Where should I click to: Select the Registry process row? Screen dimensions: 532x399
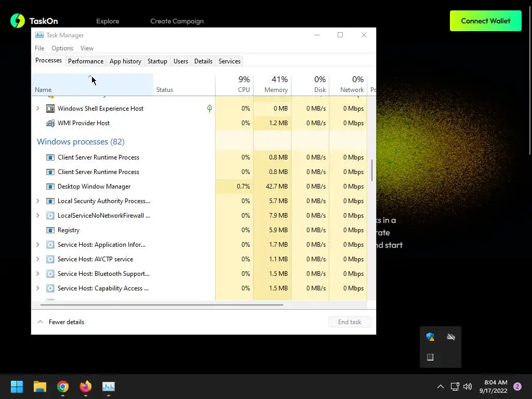[199, 230]
